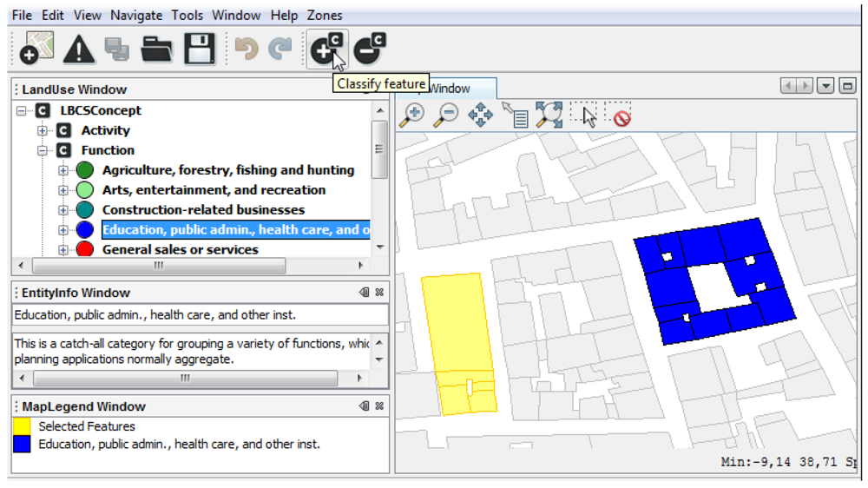Close the EntityInfo Window panel
Viewport: 868px width, 488px height.
pyautogui.click(x=380, y=292)
